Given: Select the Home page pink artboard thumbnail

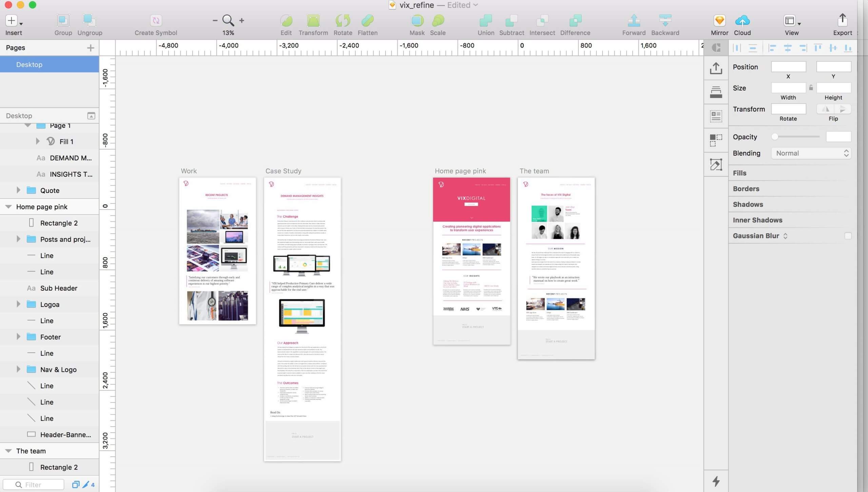Looking at the screenshot, I should (471, 261).
